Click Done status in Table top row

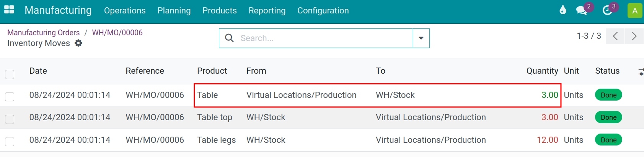pos(608,117)
